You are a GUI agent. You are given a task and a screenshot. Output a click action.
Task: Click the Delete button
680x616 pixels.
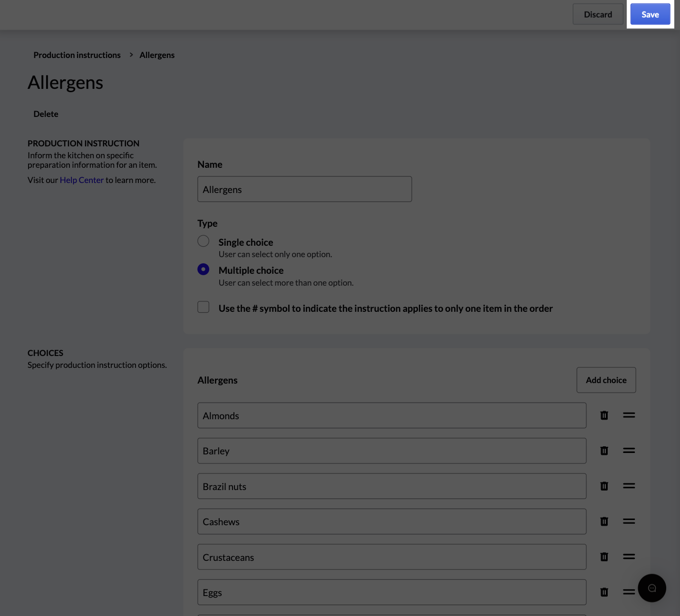coord(46,114)
